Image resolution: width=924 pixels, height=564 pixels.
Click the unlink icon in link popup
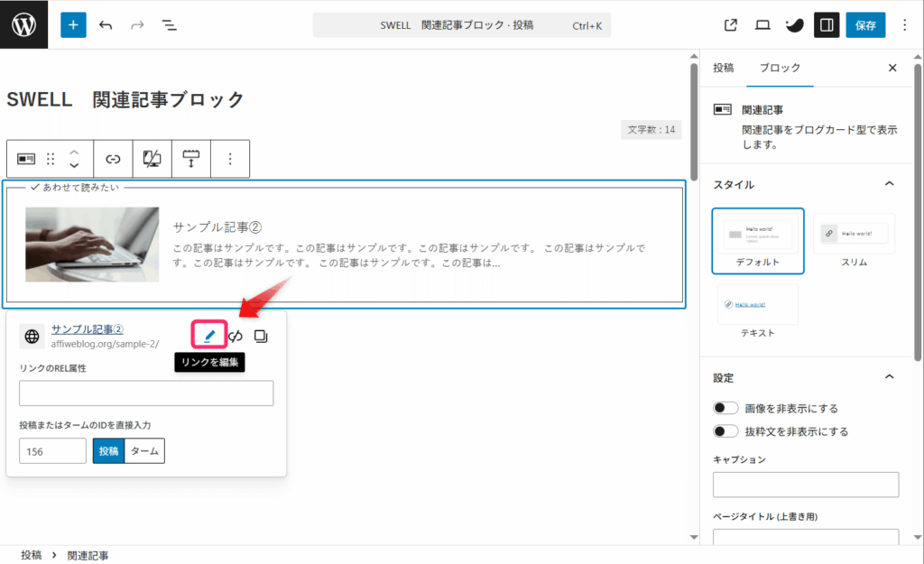236,336
